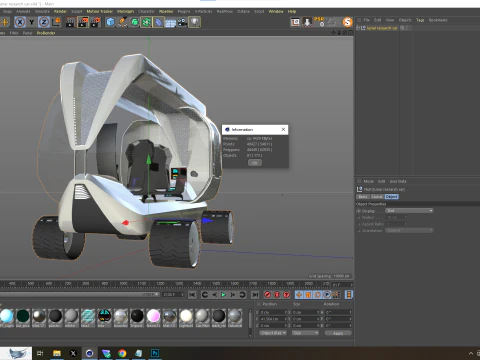This screenshot has height=360, width=480.
Task: Close the Information dialog
Action: [283, 129]
